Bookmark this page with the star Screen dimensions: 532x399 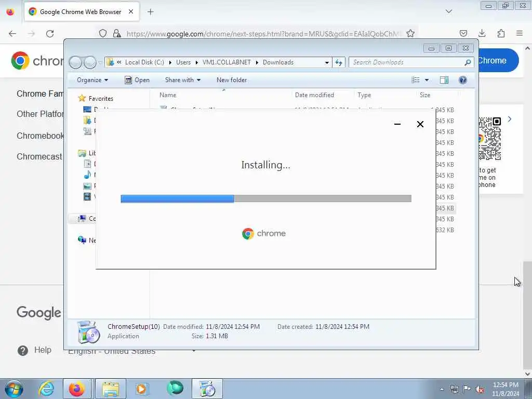click(410, 33)
